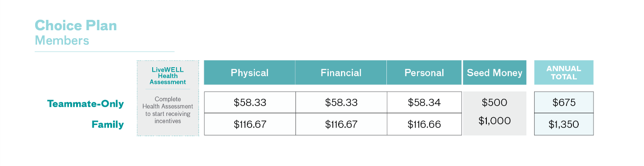Click the $58.33 Financial Teammate-Only cell

341,102
